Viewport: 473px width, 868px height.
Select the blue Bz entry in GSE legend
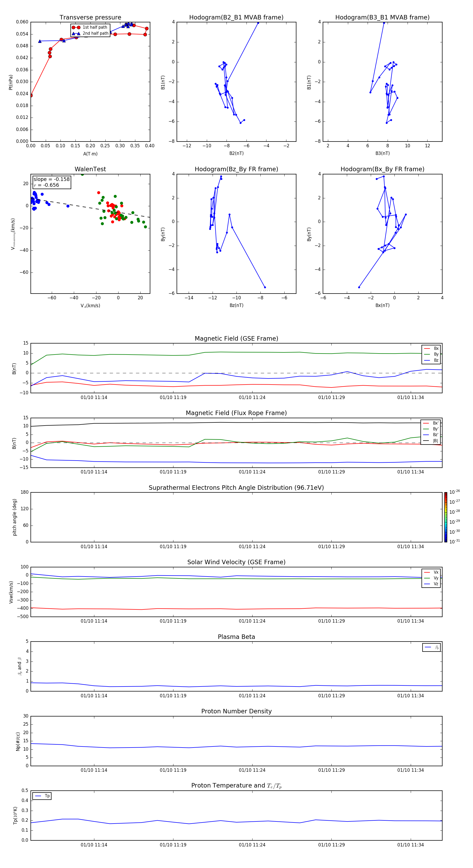(x=431, y=360)
